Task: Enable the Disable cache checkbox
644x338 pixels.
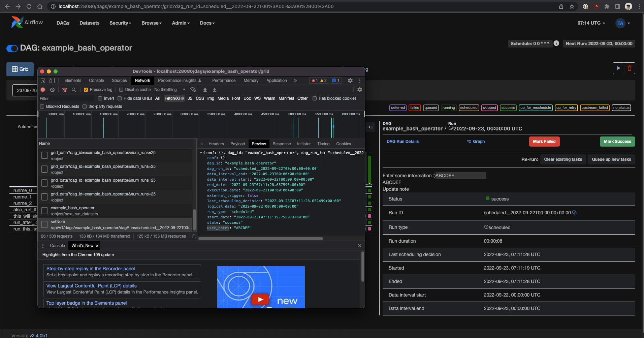Action: click(x=121, y=90)
